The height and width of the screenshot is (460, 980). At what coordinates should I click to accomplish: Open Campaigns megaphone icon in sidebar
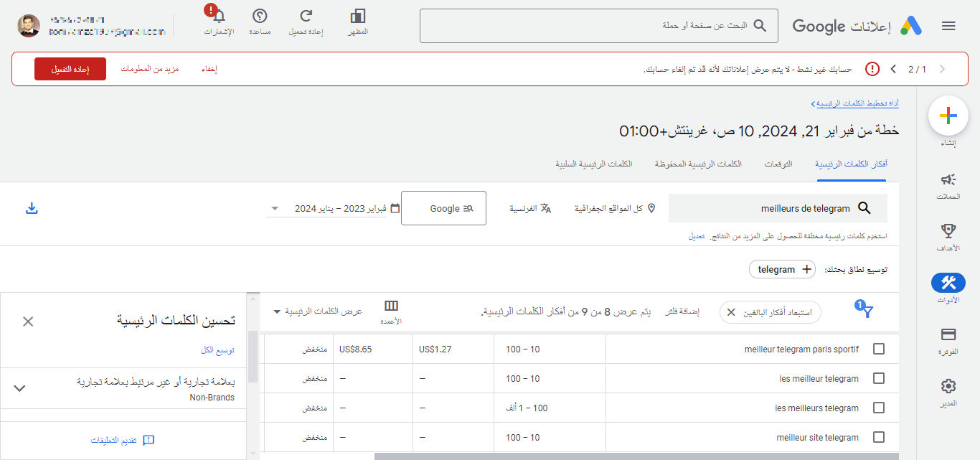click(x=948, y=179)
